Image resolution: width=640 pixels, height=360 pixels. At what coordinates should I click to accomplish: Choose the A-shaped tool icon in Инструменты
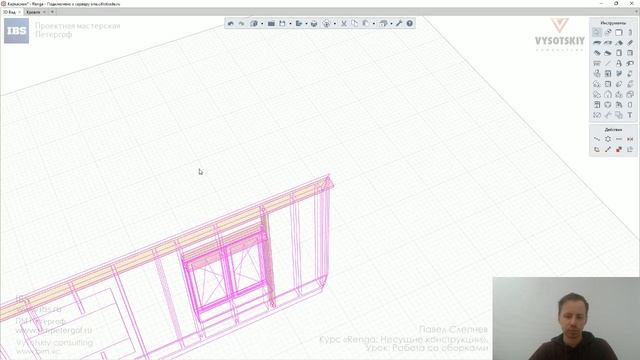(619, 63)
